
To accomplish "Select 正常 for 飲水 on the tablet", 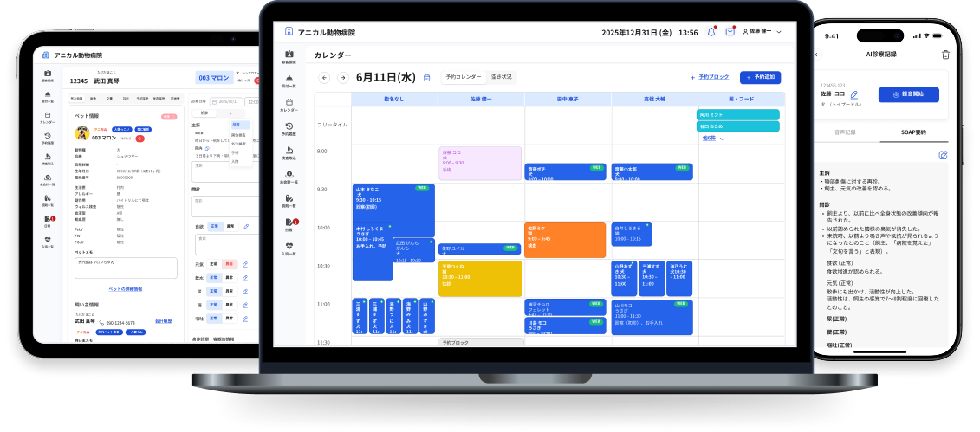I will tap(213, 278).
